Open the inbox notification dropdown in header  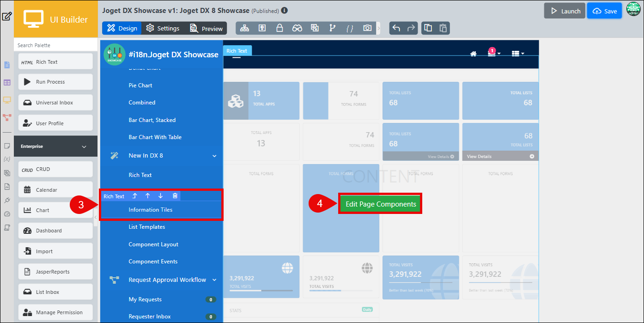[494, 53]
